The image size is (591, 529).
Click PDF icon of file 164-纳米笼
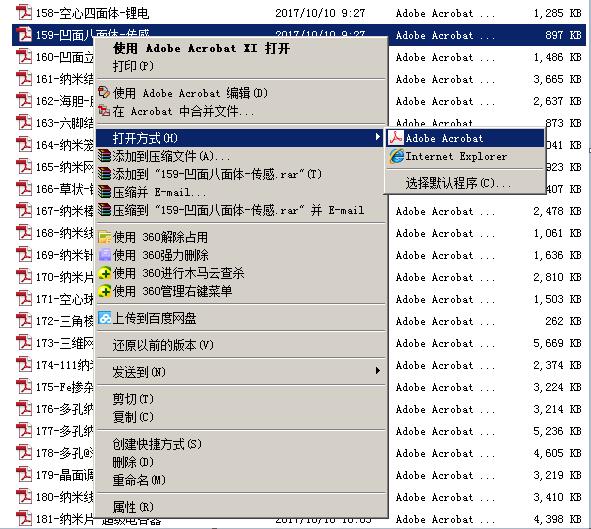[x=24, y=145]
